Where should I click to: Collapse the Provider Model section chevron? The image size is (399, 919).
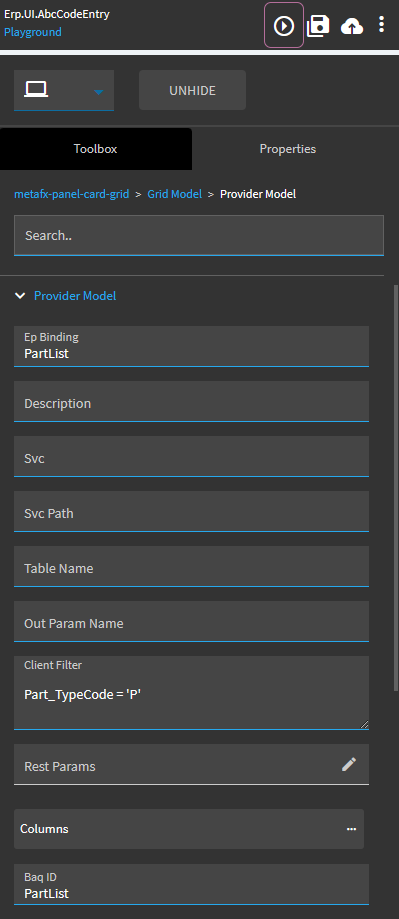click(20, 296)
